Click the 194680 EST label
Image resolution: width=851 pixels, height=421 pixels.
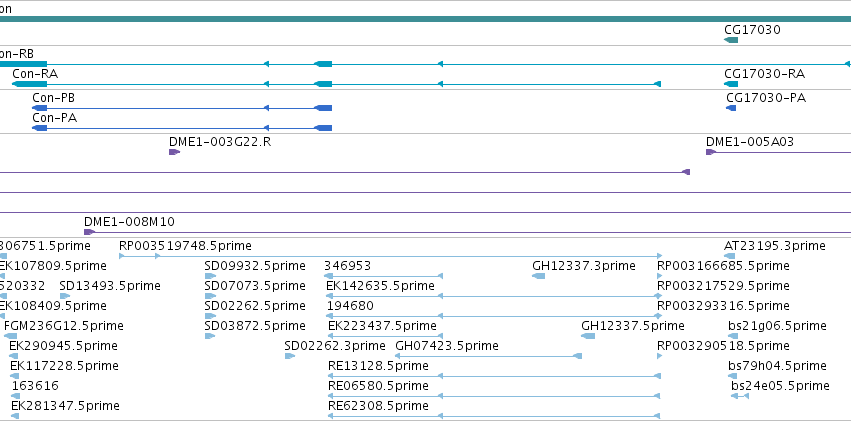350,305
